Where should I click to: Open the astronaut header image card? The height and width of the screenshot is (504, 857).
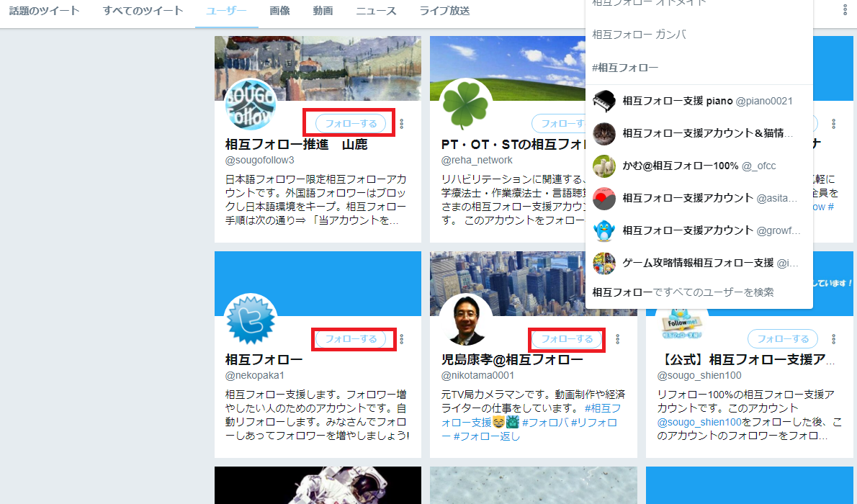(318, 485)
